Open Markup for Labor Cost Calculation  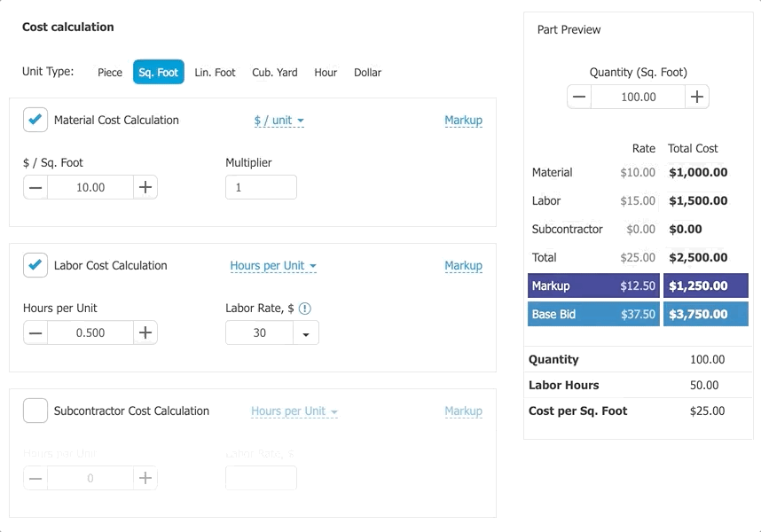pos(463,265)
